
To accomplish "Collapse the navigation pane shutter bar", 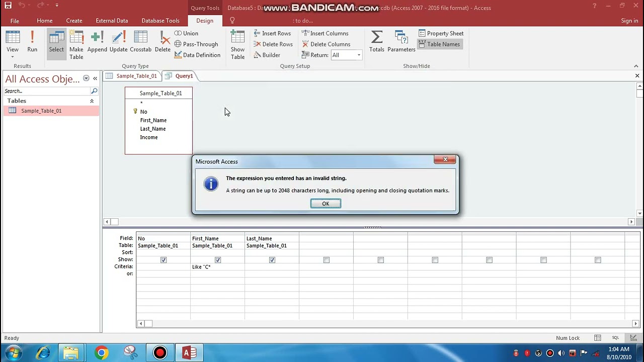I will (x=95, y=78).
